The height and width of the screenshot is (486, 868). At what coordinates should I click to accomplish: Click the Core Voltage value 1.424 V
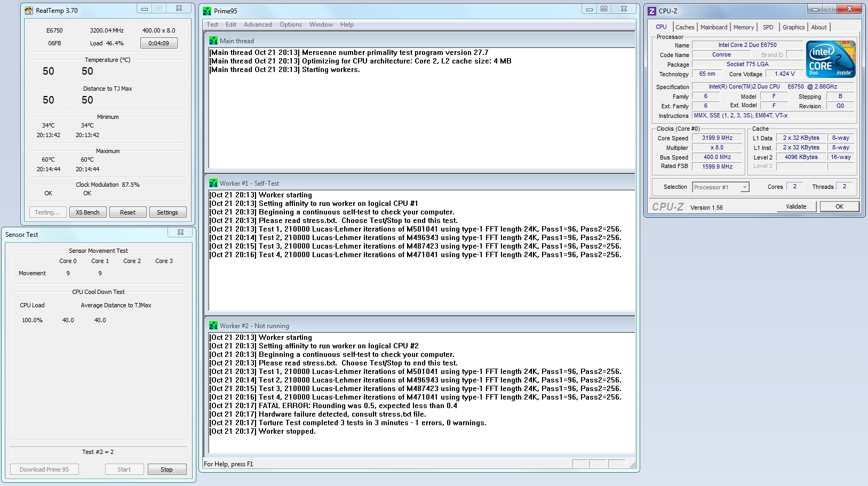pyautogui.click(x=784, y=74)
